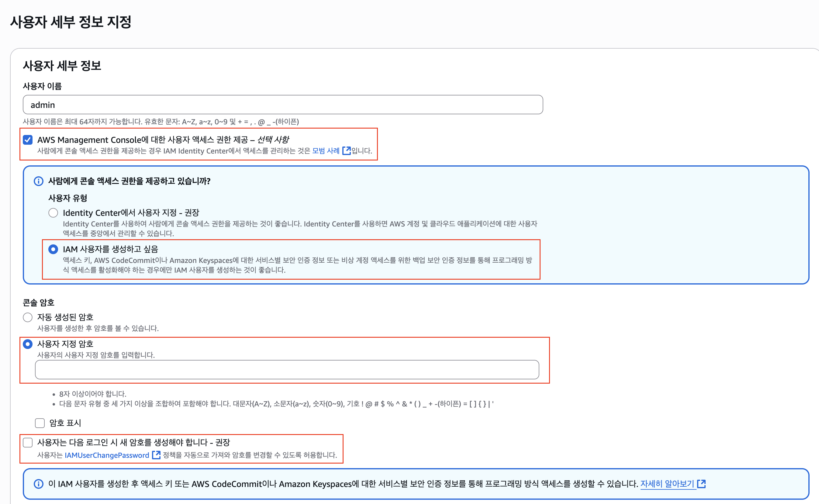Check the require new password at next login box
819x504 pixels.
click(28, 443)
